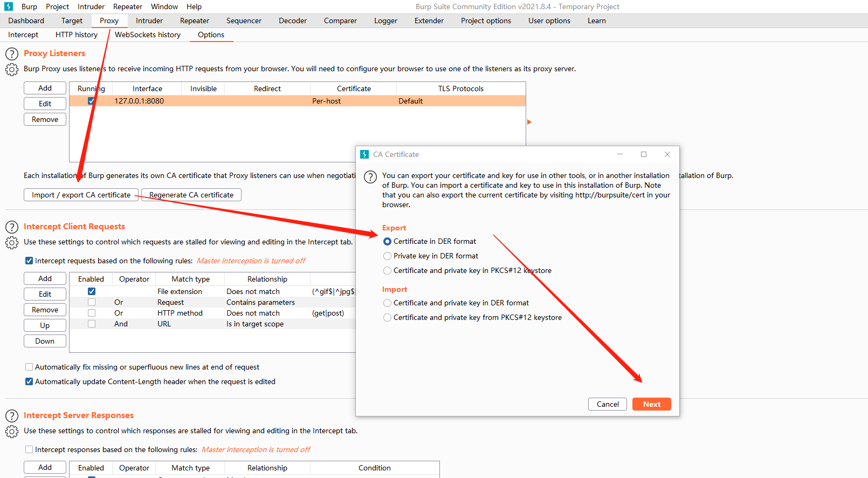Enable Intercept responses based on following rules
Screen dimensions: 868x478
tap(29, 449)
